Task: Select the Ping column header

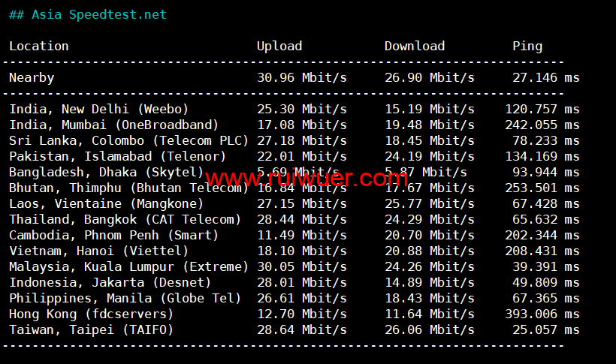Action: 527,47
